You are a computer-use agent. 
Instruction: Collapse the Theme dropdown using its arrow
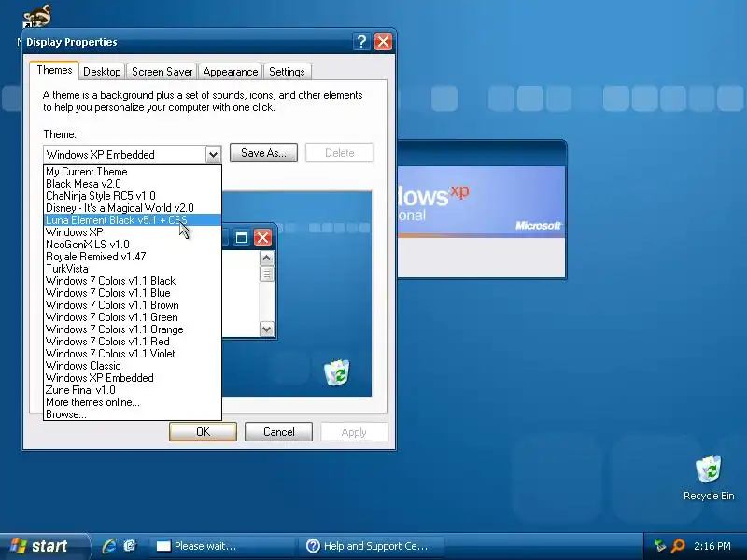[x=213, y=155]
